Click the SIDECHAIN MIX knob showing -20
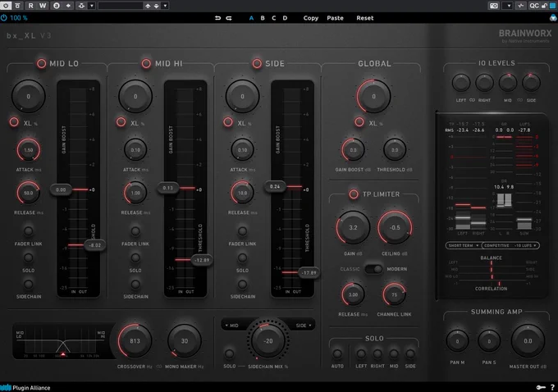Screen dimensions: 558x392 268,341
